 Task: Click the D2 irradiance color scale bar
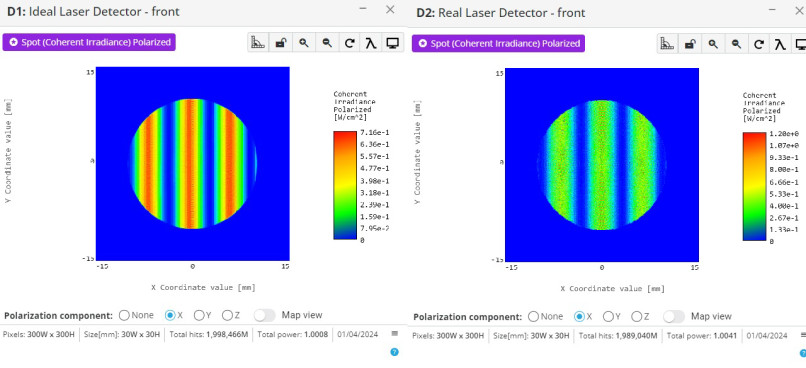point(754,186)
